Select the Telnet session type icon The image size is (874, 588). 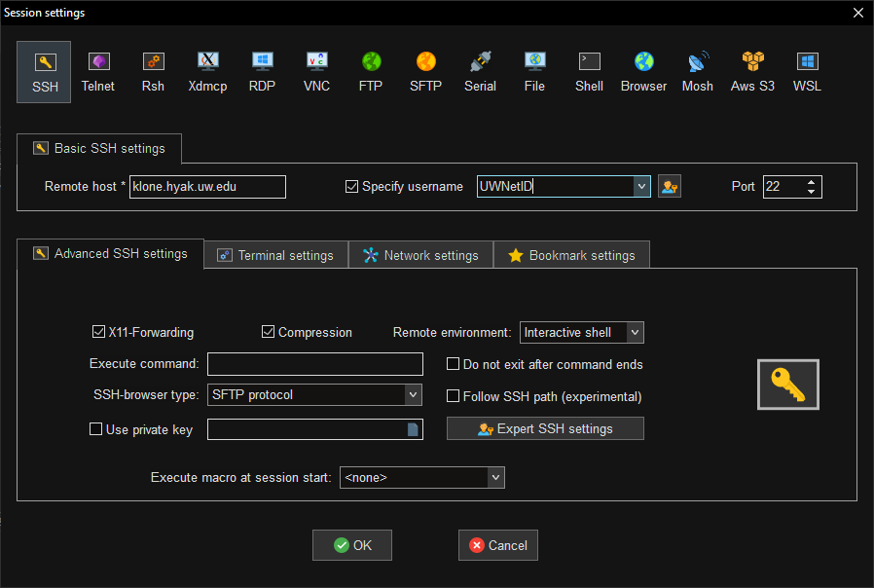click(x=97, y=72)
